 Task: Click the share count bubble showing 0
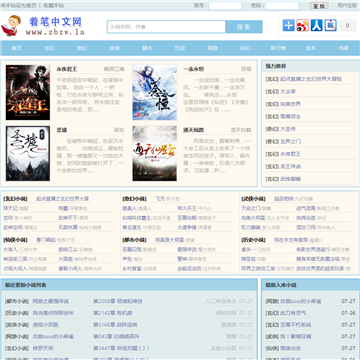pyautogui.click(x=348, y=25)
